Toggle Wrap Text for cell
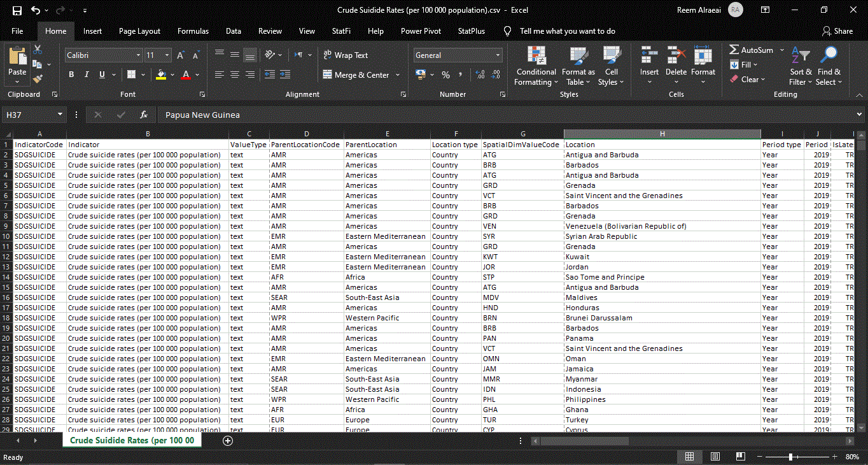Image resolution: width=868 pixels, height=465 pixels. tap(346, 55)
